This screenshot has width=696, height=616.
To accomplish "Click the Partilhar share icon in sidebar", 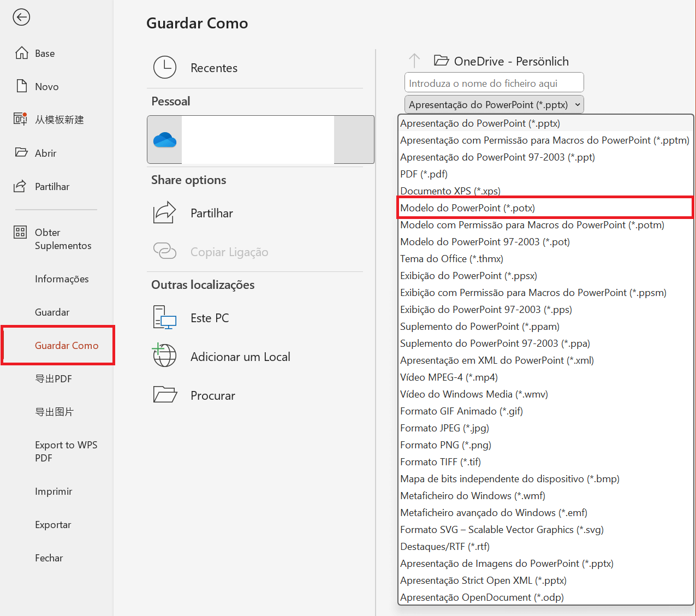I will [20, 186].
